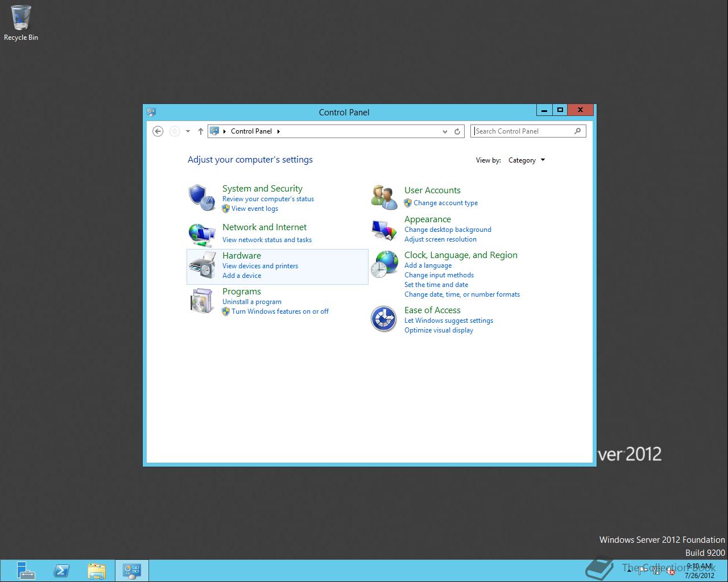The image size is (728, 582).
Task: Open the Hardware printer icon
Action: click(202, 266)
